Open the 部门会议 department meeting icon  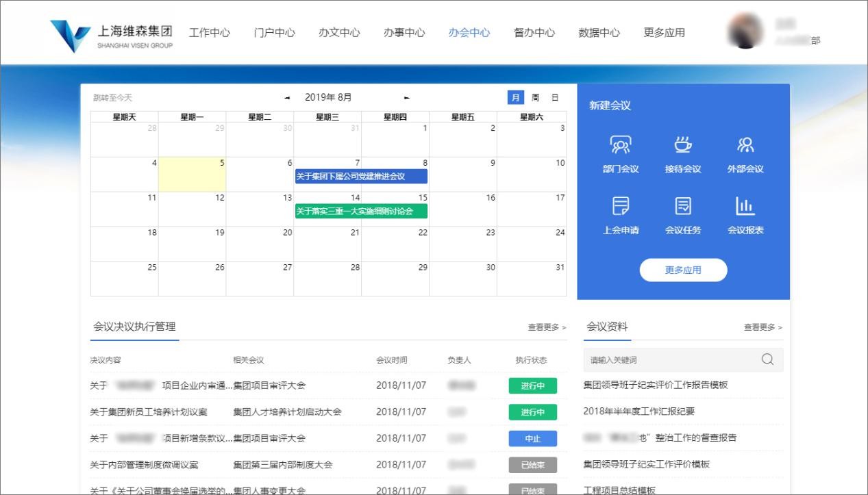621,145
